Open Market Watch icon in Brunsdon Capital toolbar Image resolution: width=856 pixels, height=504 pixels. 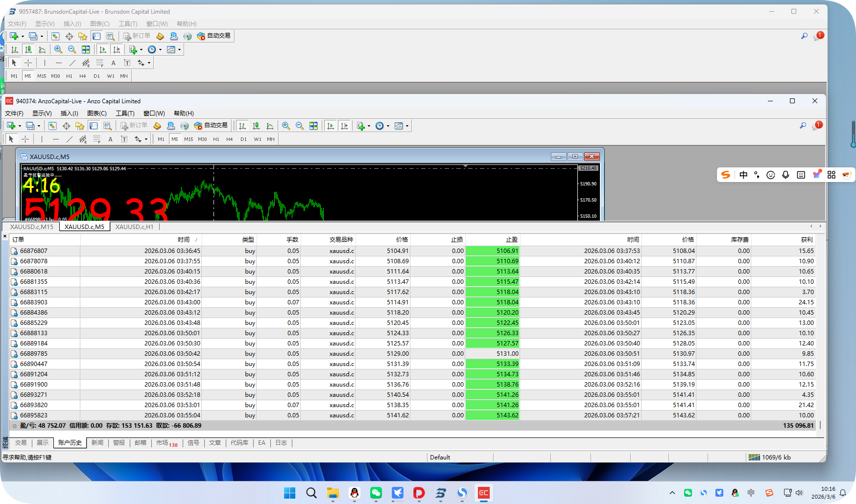point(55,36)
